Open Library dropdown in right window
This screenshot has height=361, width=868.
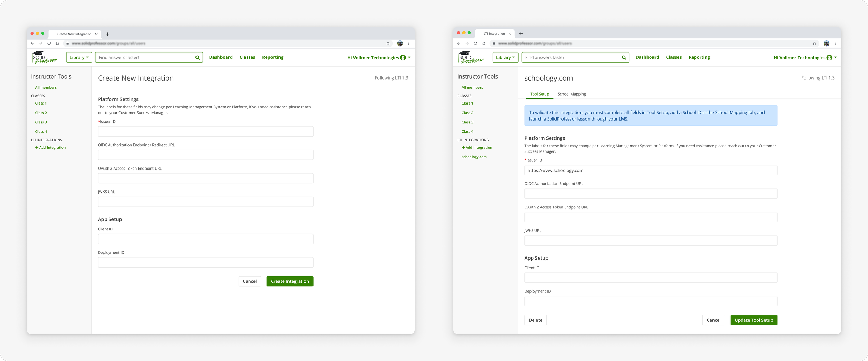[x=506, y=57]
